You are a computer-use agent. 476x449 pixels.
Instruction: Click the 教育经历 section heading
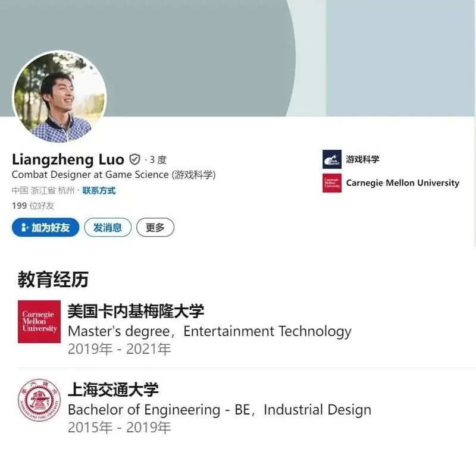pyautogui.click(x=53, y=280)
